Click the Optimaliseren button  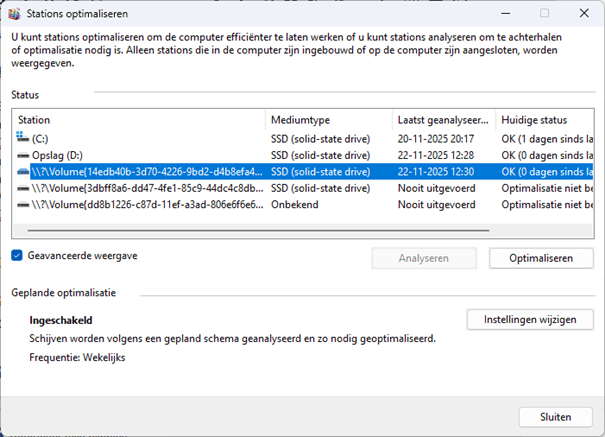[x=541, y=258]
